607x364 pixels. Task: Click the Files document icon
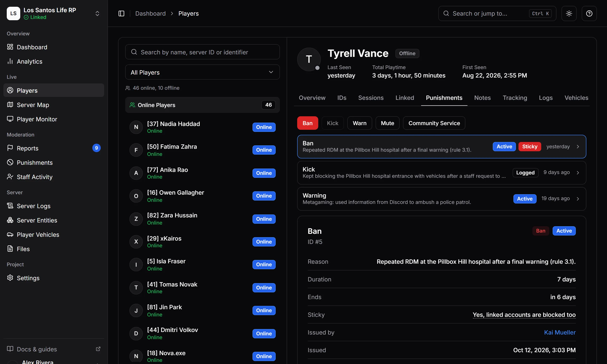click(x=10, y=249)
